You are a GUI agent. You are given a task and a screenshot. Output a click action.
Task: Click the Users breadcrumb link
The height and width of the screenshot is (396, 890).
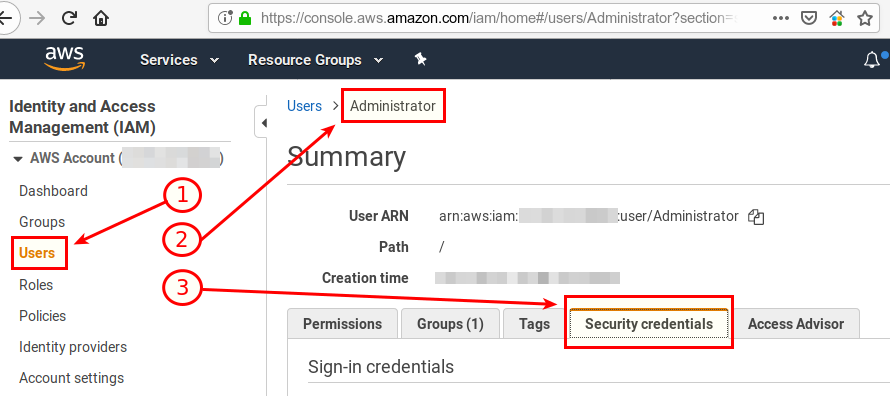[x=304, y=106]
